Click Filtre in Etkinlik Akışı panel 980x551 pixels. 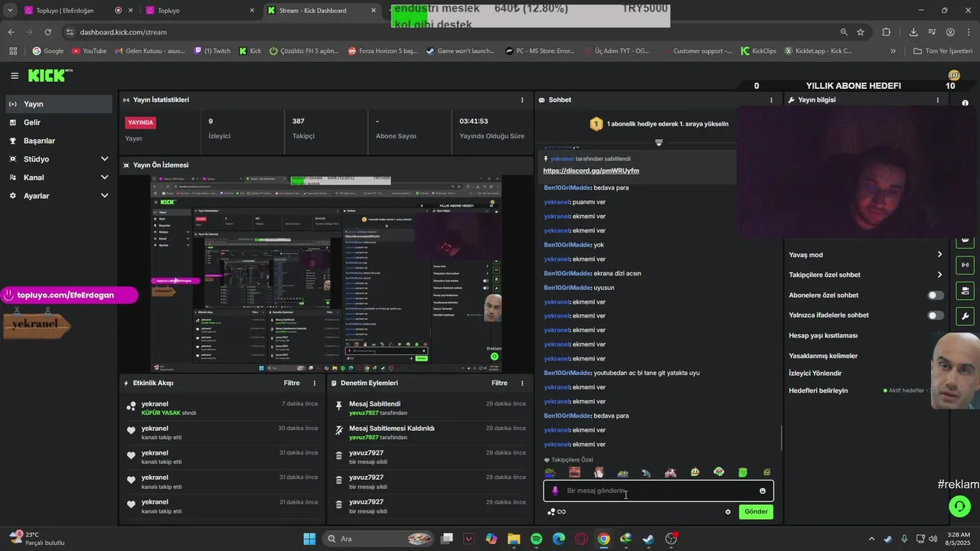point(292,383)
